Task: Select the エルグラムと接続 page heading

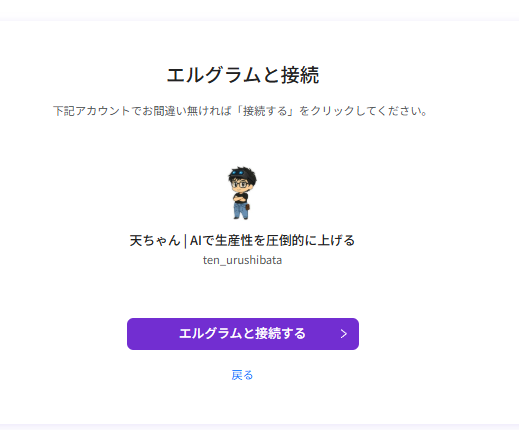Action: coord(243,75)
